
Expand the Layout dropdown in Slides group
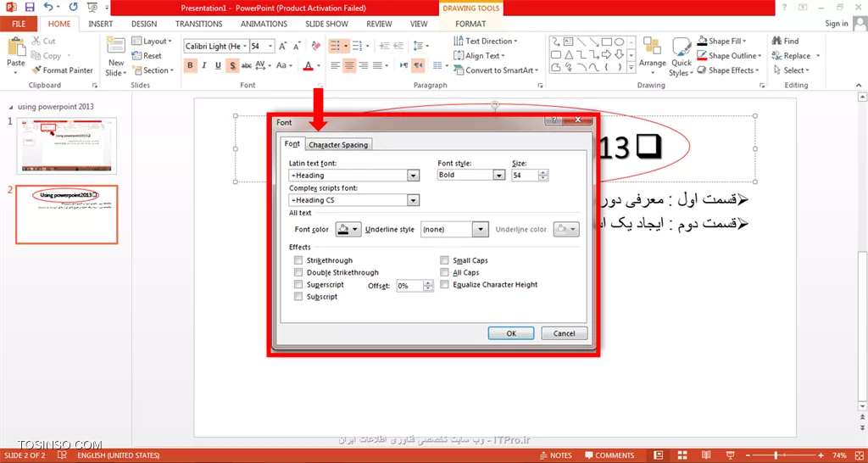[x=153, y=41]
